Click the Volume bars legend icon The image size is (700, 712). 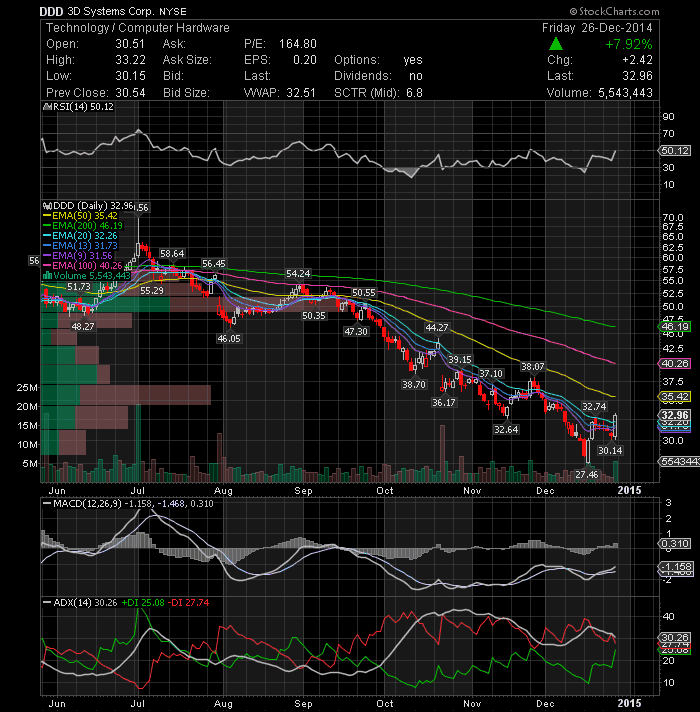pyautogui.click(x=47, y=276)
